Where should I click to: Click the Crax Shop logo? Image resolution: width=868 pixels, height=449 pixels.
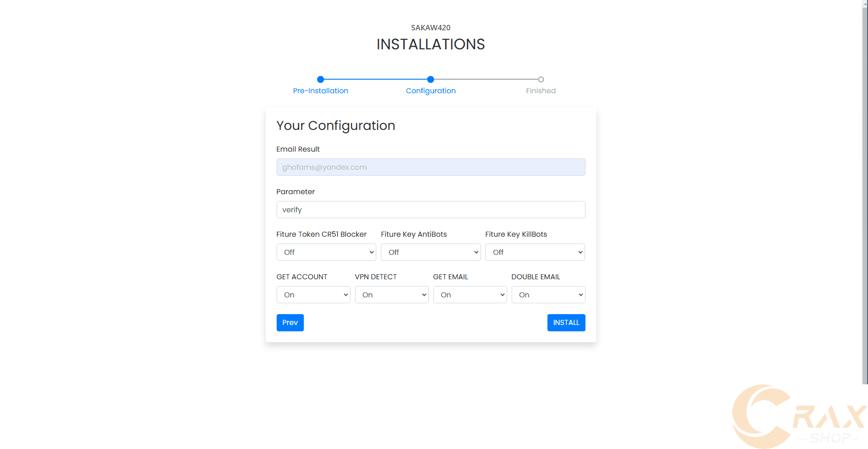click(x=800, y=416)
